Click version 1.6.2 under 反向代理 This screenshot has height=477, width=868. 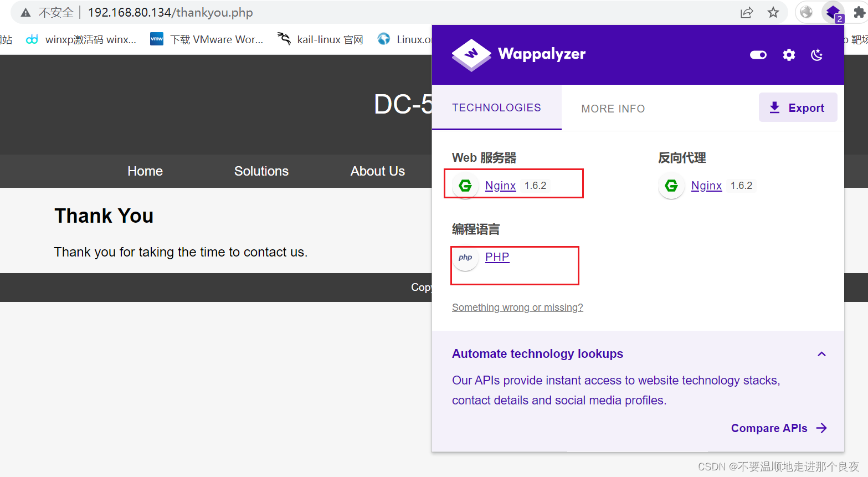coord(741,186)
